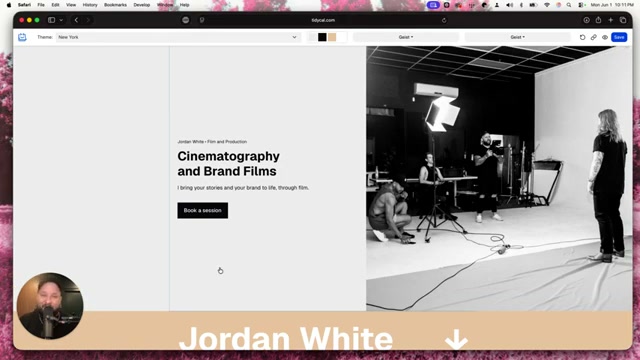Go back with the Safari back arrow
The width and height of the screenshot is (640, 360).
click(x=76, y=20)
